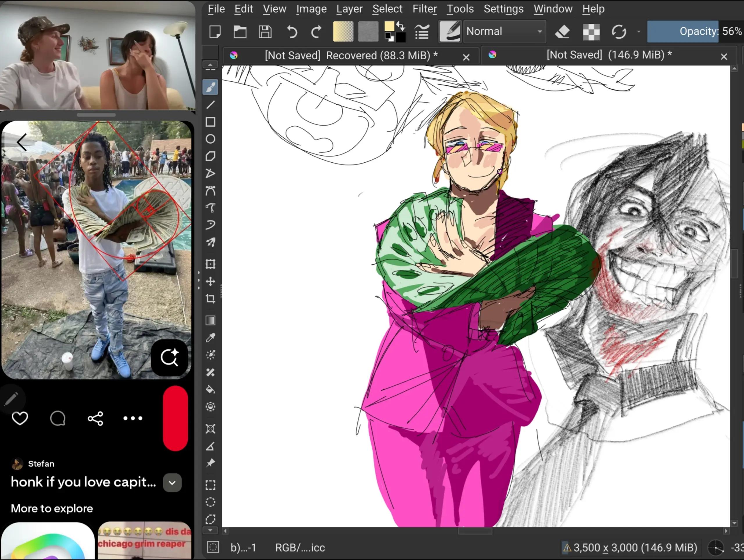Viewport: 744px width, 560px height.
Task: Swap foreground and background colors
Action: point(401,26)
